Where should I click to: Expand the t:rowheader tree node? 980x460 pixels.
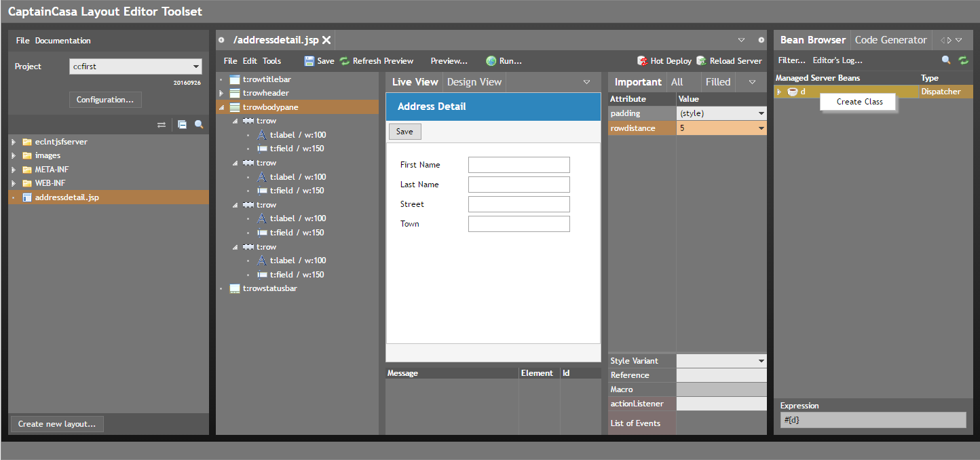[x=221, y=93]
